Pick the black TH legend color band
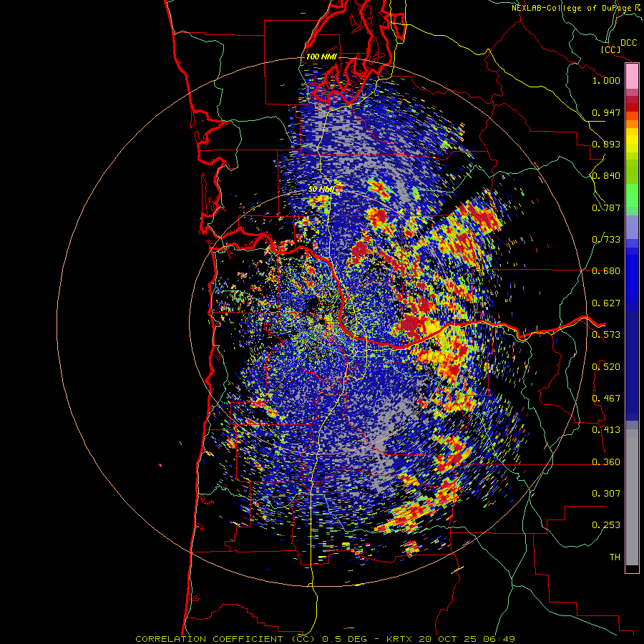 (632, 568)
